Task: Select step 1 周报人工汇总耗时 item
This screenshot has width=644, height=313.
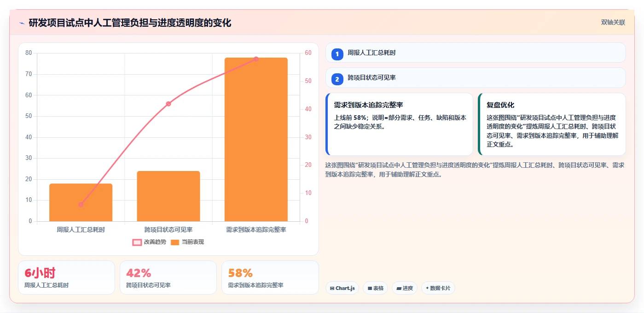Action: point(476,53)
